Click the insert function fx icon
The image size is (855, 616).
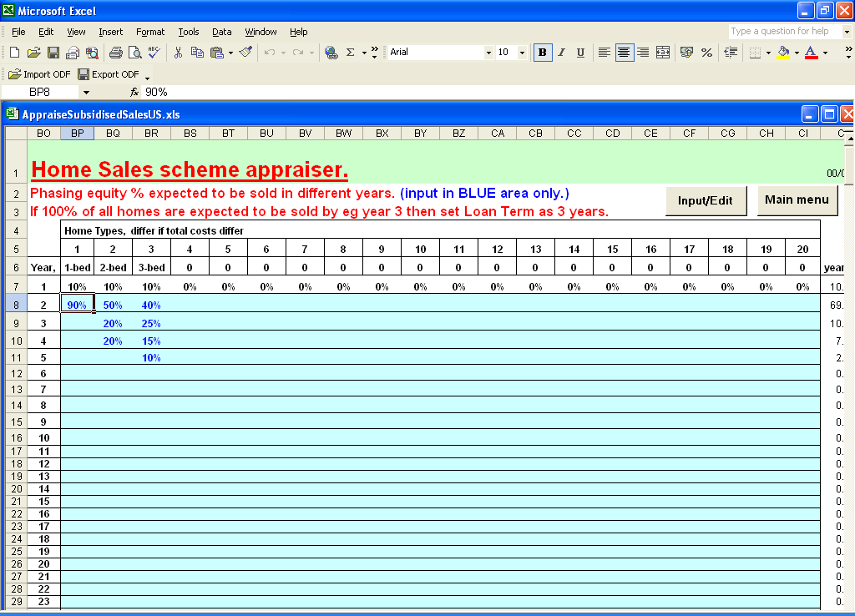tap(134, 92)
